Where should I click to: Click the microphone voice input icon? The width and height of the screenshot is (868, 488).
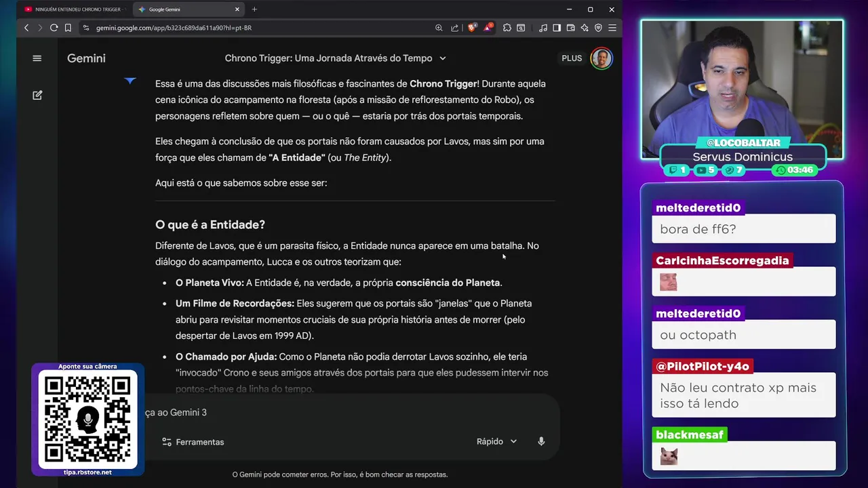coord(541,441)
